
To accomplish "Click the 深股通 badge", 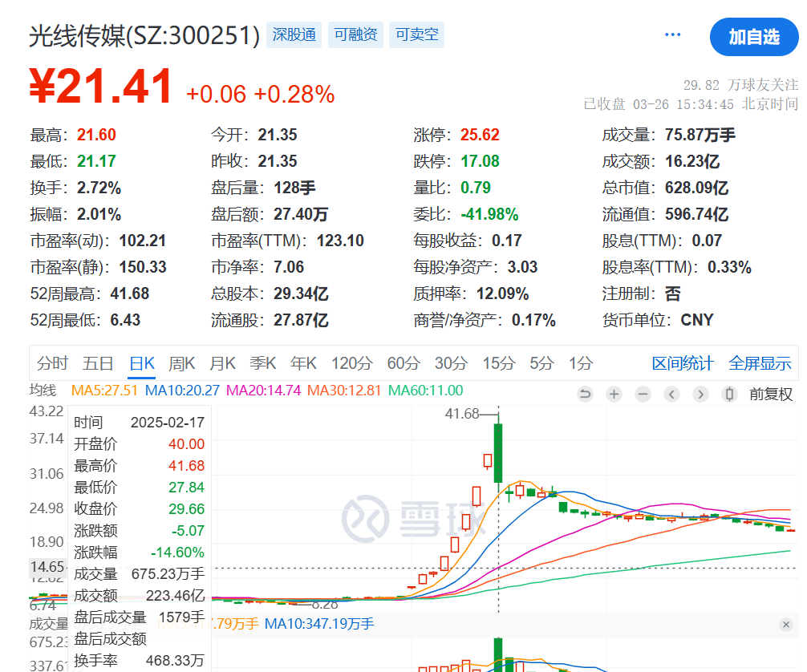I will [x=294, y=34].
